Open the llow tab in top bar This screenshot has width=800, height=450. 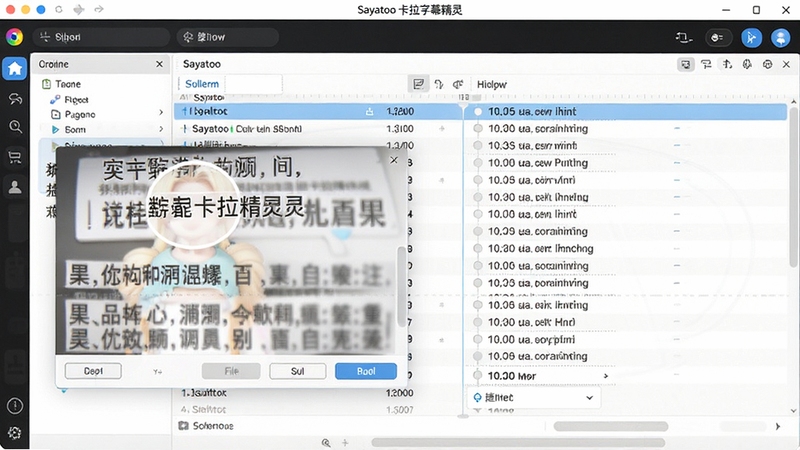(x=228, y=37)
